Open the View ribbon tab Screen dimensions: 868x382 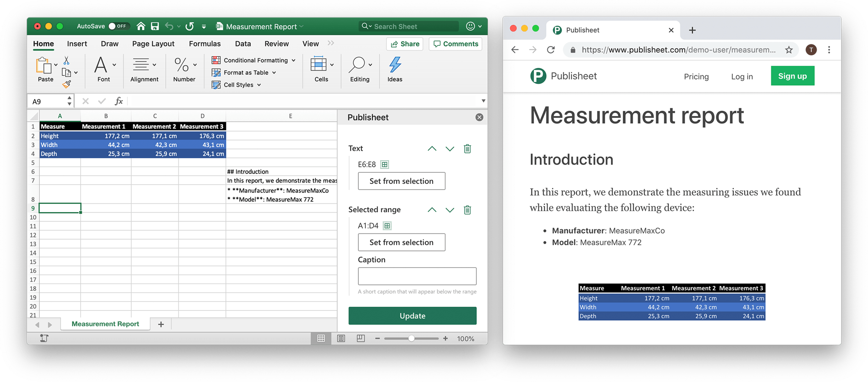[x=310, y=44]
